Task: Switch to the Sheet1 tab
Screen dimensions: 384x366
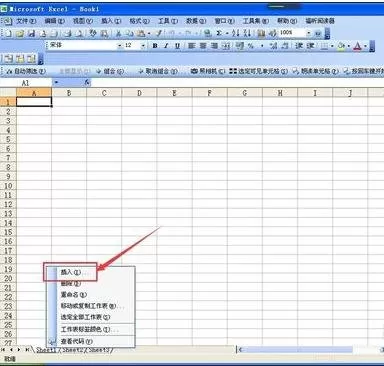Action: pyautogui.click(x=45, y=350)
